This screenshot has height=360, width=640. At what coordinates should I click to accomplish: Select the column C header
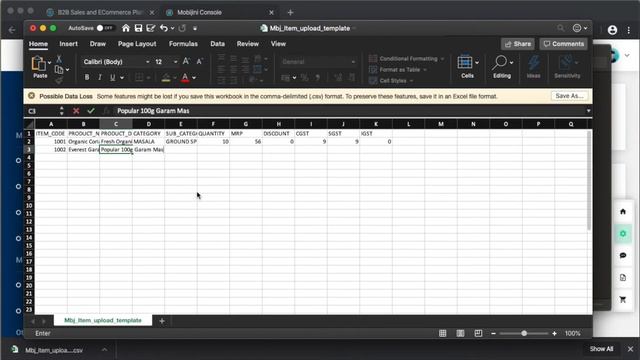click(x=116, y=124)
